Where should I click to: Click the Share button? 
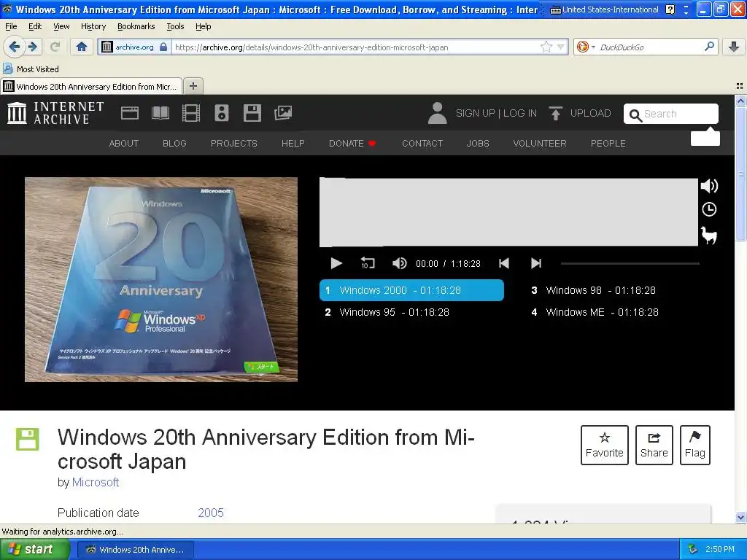pos(654,445)
